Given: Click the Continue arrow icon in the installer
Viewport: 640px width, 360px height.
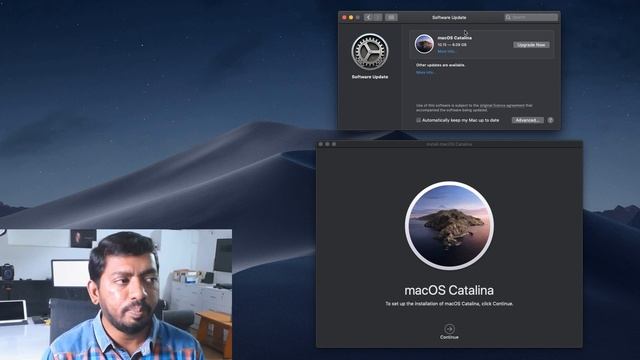Looking at the screenshot, I should tap(449, 329).
